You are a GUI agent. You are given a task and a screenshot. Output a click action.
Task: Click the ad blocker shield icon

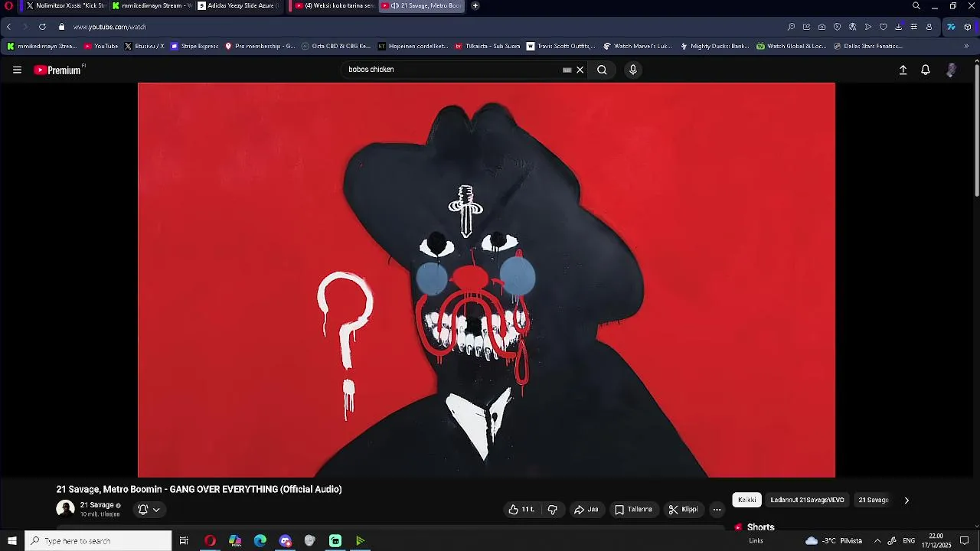[837, 27]
